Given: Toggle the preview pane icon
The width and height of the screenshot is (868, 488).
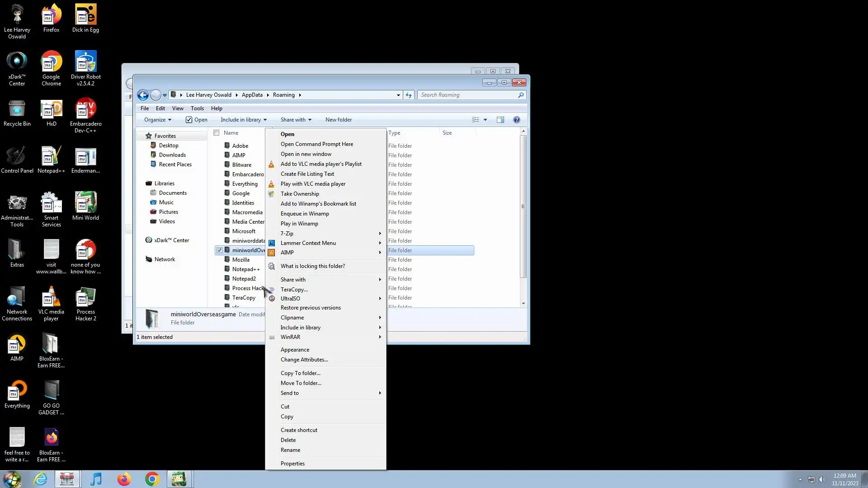Looking at the screenshot, I should tap(500, 120).
